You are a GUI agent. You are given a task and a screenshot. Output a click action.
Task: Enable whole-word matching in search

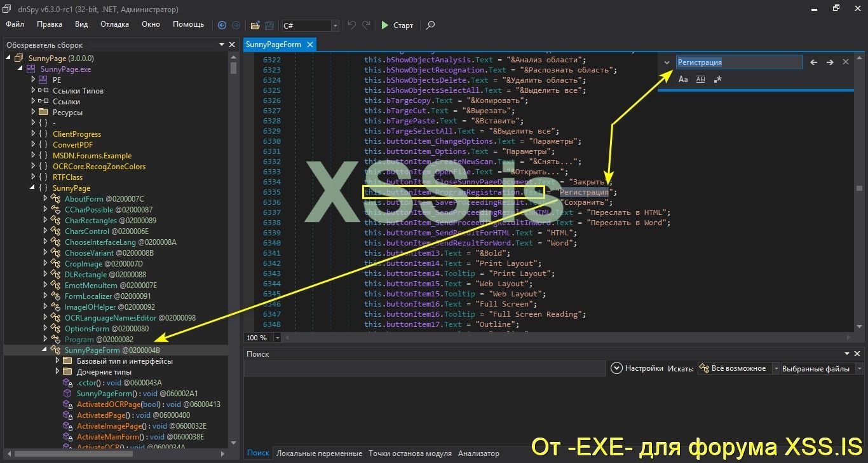(x=701, y=79)
